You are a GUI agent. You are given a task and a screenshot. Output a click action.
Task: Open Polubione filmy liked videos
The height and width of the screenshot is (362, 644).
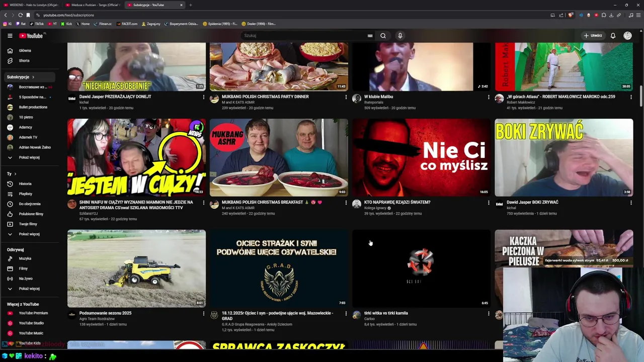pyautogui.click(x=30, y=214)
